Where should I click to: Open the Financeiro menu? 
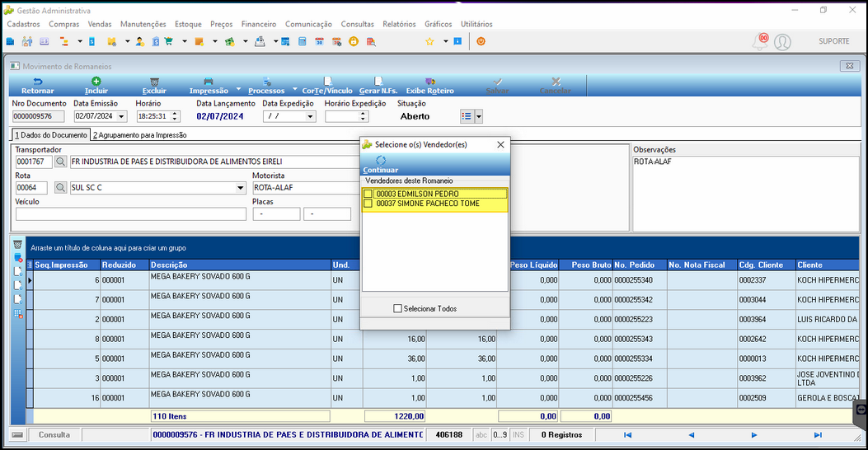[259, 24]
